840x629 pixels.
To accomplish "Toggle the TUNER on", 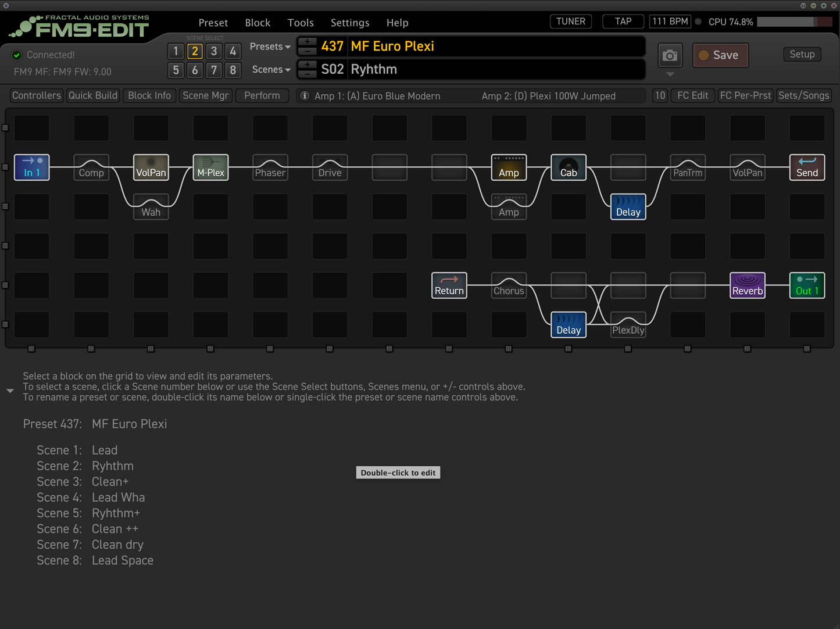I will click(570, 21).
